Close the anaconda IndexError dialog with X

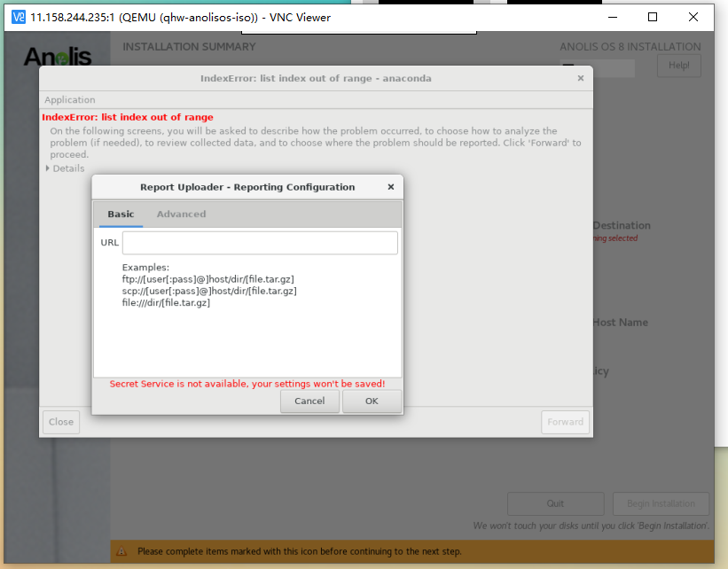tap(581, 78)
